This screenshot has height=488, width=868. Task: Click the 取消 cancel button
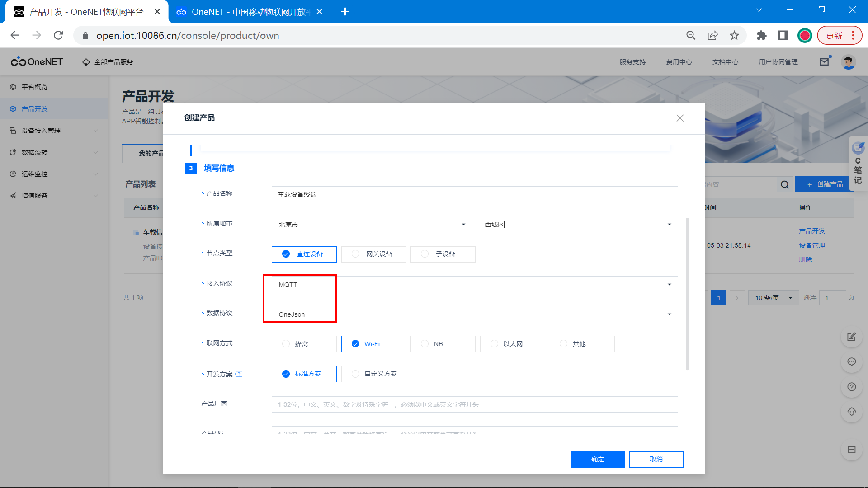656,459
